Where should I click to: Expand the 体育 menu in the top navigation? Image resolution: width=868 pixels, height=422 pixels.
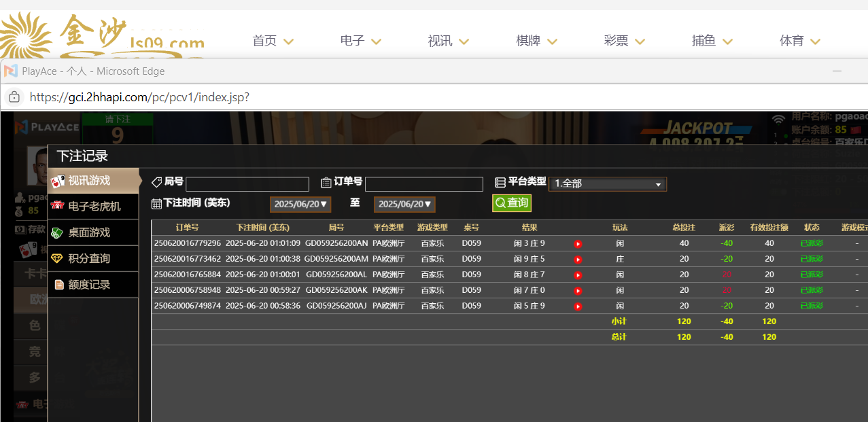800,41
